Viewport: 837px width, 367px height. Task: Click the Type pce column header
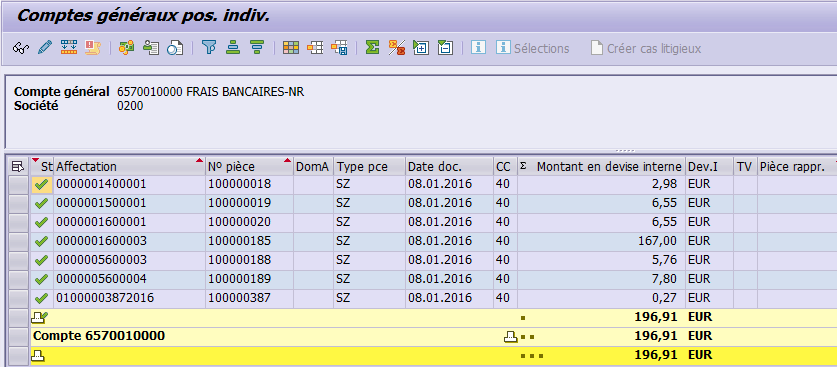click(369, 167)
